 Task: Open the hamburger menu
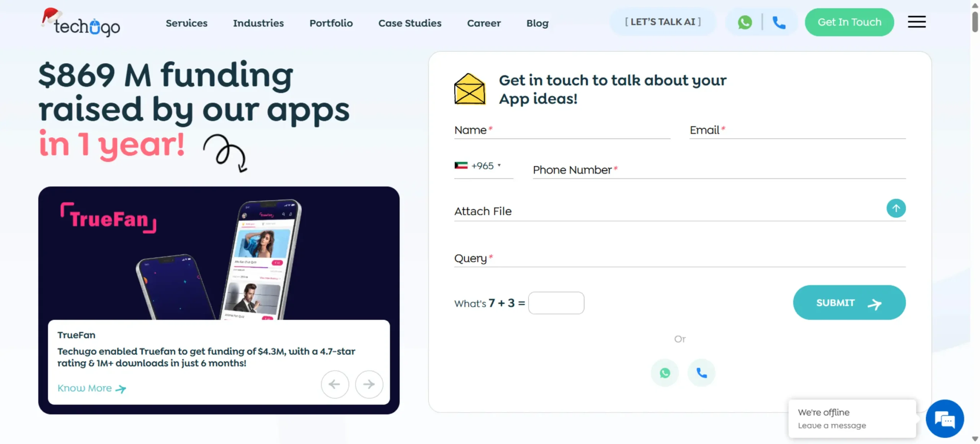pos(916,21)
